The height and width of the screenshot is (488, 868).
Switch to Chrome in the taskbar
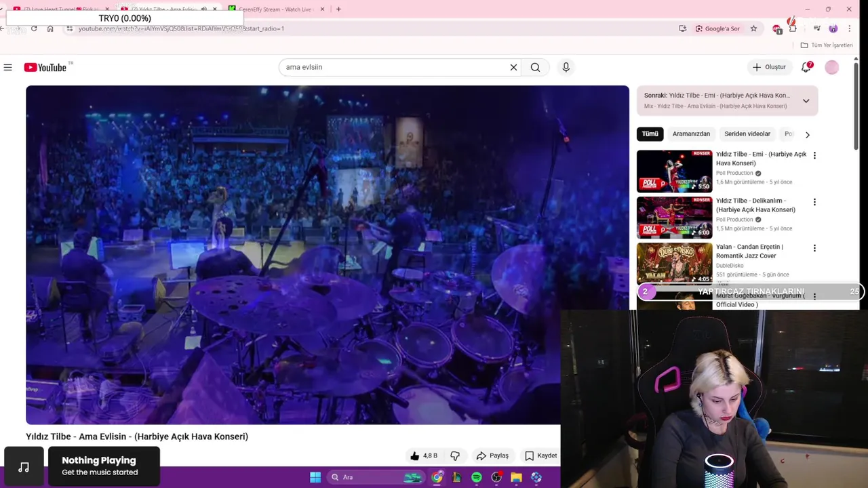click(437, 477)
